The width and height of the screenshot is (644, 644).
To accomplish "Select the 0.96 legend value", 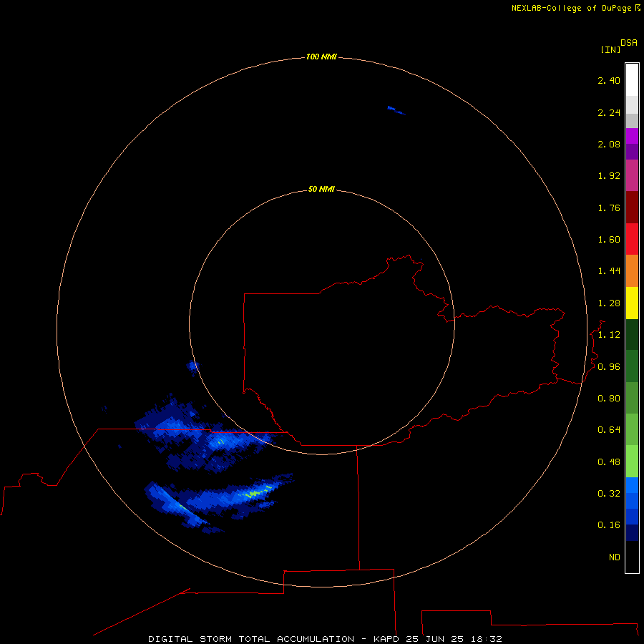I will [609, 367].
